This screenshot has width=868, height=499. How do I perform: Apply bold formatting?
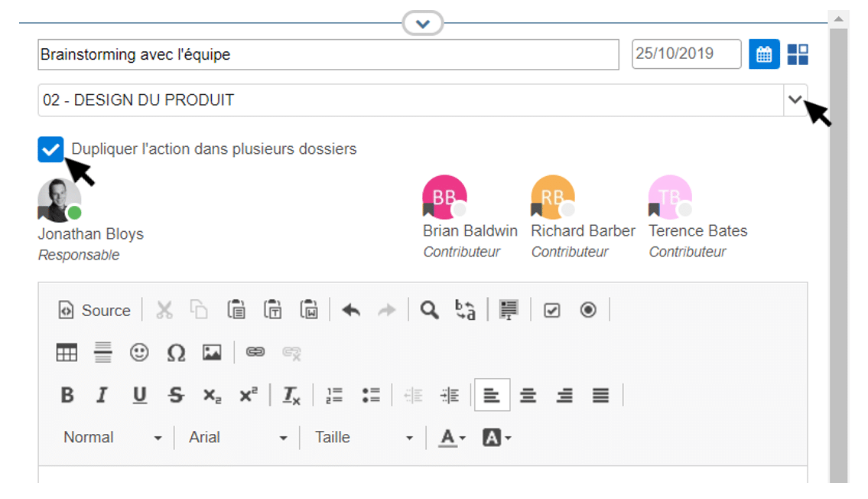click(x=67, y=395)
